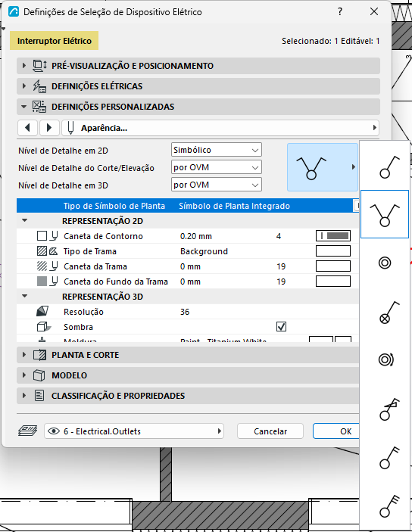Select the concentric circle with arc symbol

point(385,359)
